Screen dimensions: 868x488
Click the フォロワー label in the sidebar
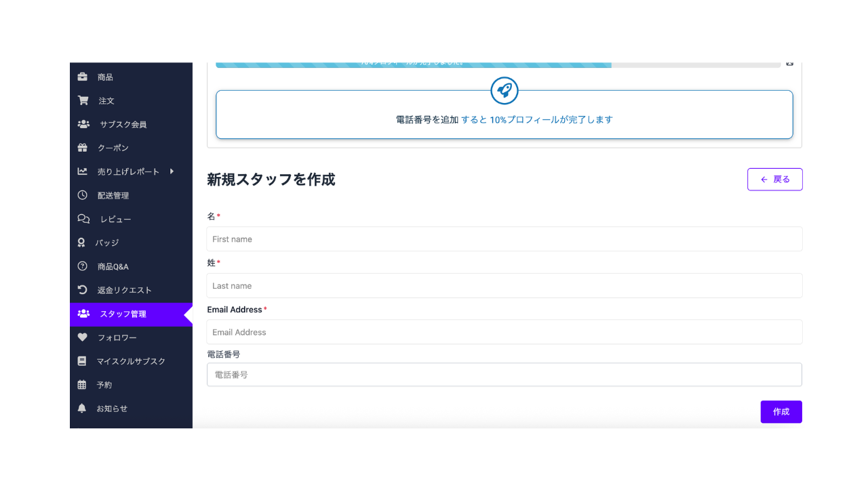[x=117, y=338]
